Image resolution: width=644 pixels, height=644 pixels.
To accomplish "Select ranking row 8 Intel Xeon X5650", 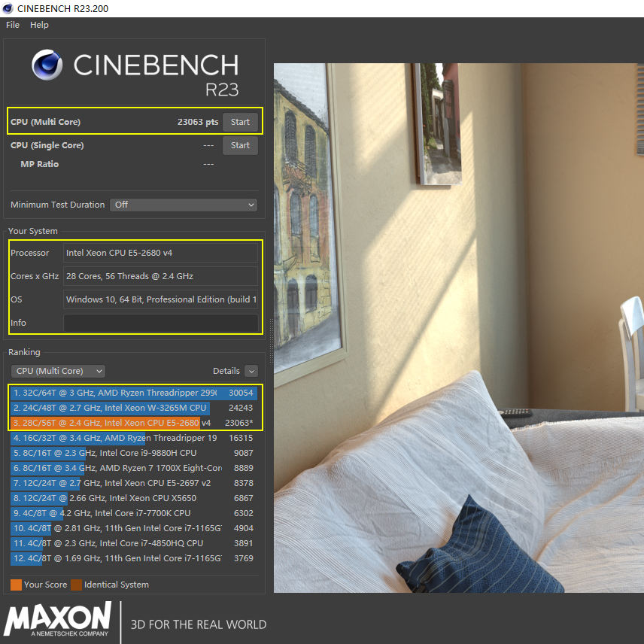I will coord(134,498).
